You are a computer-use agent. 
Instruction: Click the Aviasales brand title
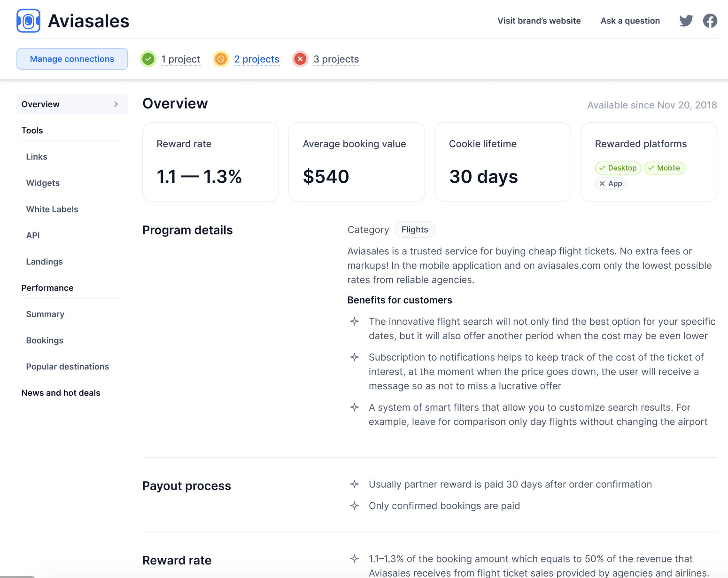(x=89, y=21)
